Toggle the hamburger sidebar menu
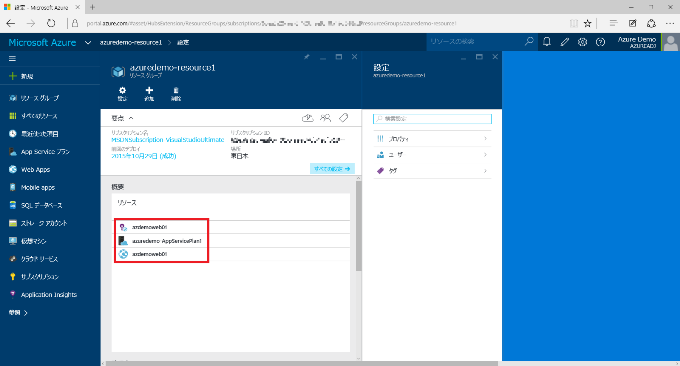 [12, 59]
